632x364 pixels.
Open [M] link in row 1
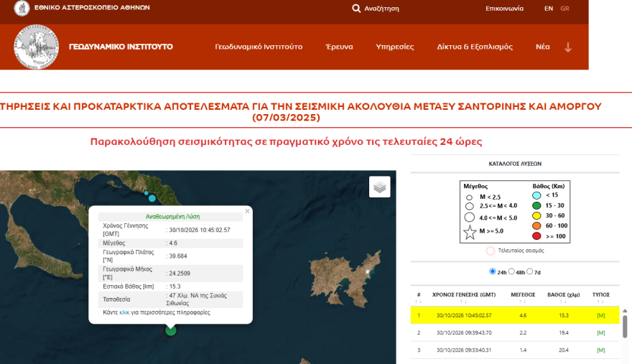[x=600, y=315]
